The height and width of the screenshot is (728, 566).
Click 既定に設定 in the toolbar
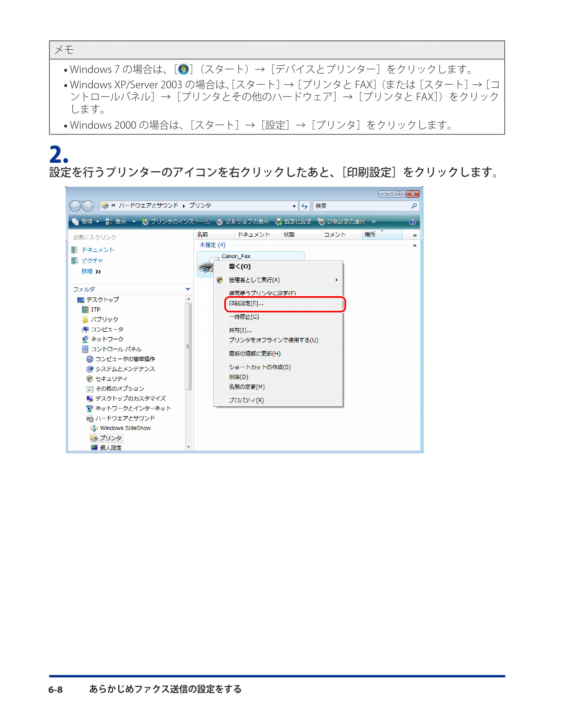tap(294, 222)
